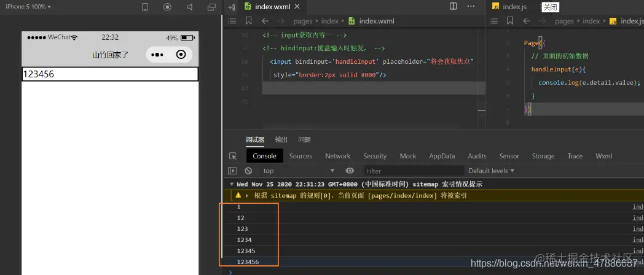Click the collapse-panel arrow icon beside index.wxml tab

point(231,7)
